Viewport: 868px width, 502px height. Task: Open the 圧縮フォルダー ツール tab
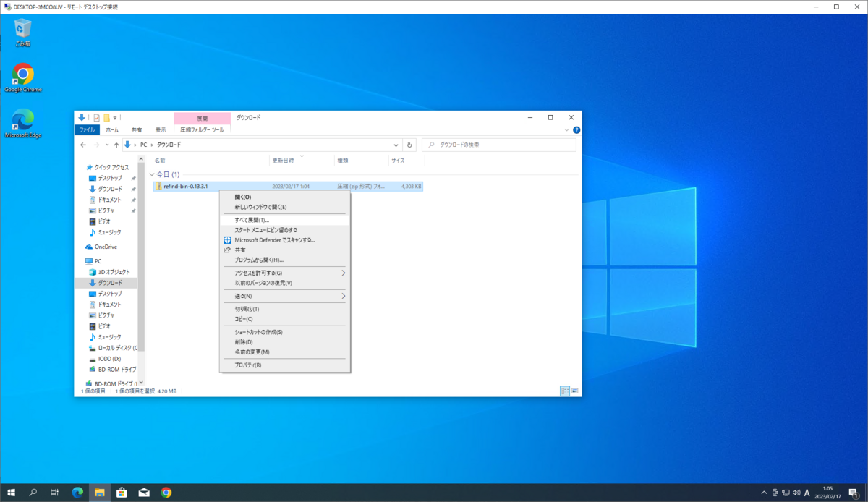[202, 129]
